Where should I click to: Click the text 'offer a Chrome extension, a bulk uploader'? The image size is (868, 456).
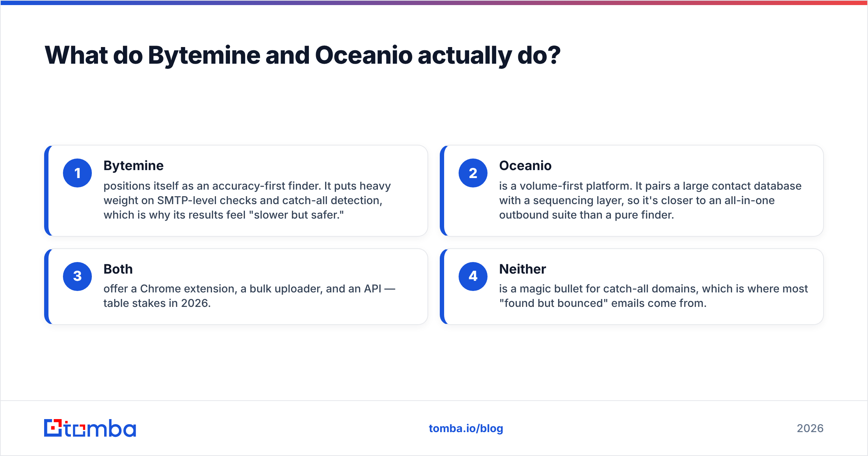click(x=213, y=289)
